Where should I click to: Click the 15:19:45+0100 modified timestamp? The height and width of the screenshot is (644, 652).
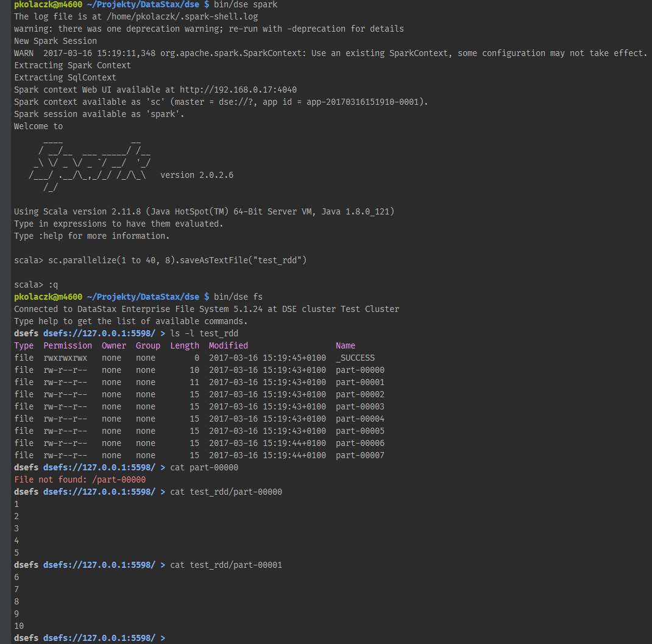coord(294,358)
